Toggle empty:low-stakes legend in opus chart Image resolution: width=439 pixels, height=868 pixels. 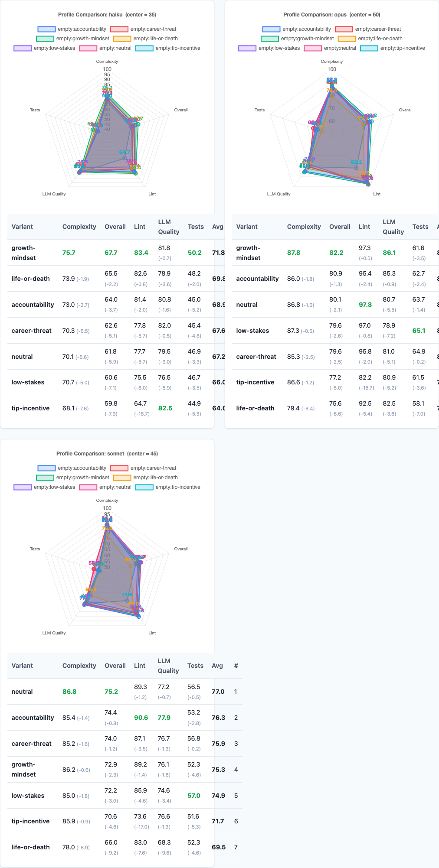click(x=269, y=48)
